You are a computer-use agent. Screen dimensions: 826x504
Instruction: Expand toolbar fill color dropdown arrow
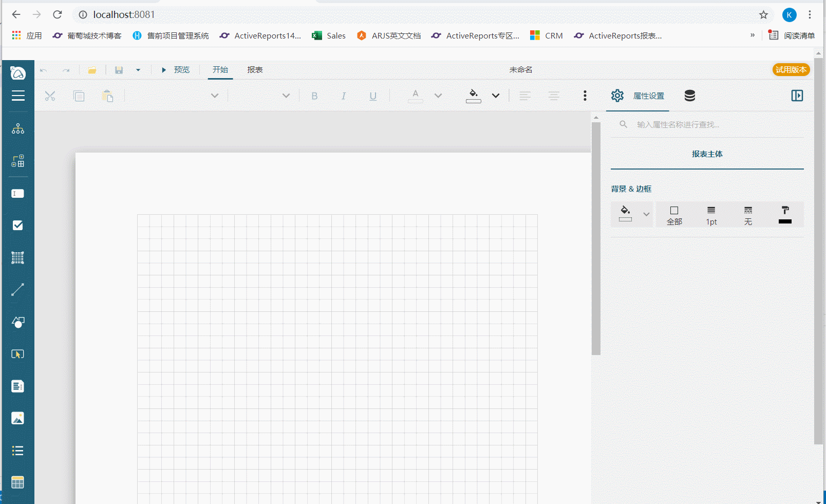pos(496,96)
